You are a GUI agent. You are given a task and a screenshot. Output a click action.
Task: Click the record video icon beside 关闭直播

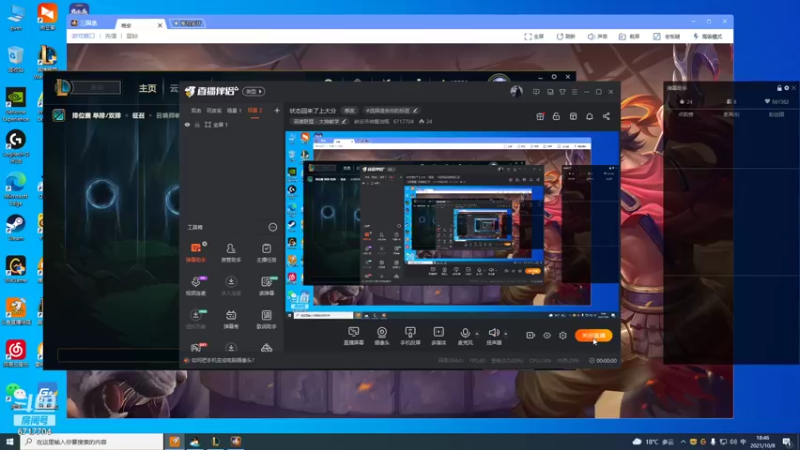pos(530,335)
